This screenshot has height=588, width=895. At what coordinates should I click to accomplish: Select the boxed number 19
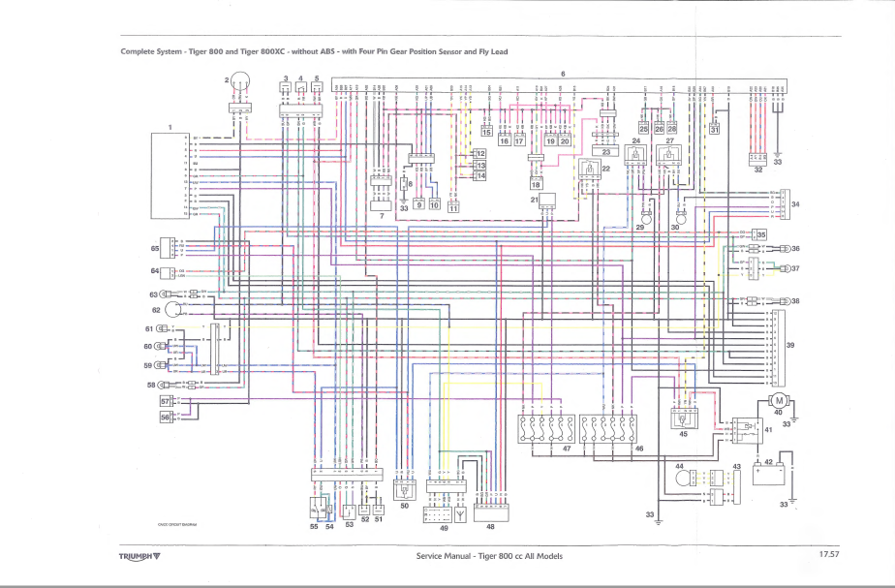pos(550,140)
